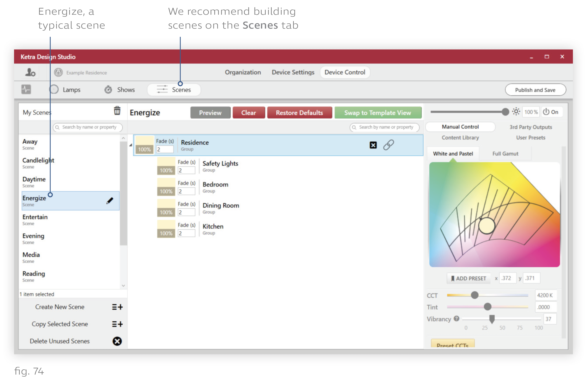The height and width of the screenshot is (382, 588).
Task: Click the Lamps bulb icon
Action: tap(54, 90)
